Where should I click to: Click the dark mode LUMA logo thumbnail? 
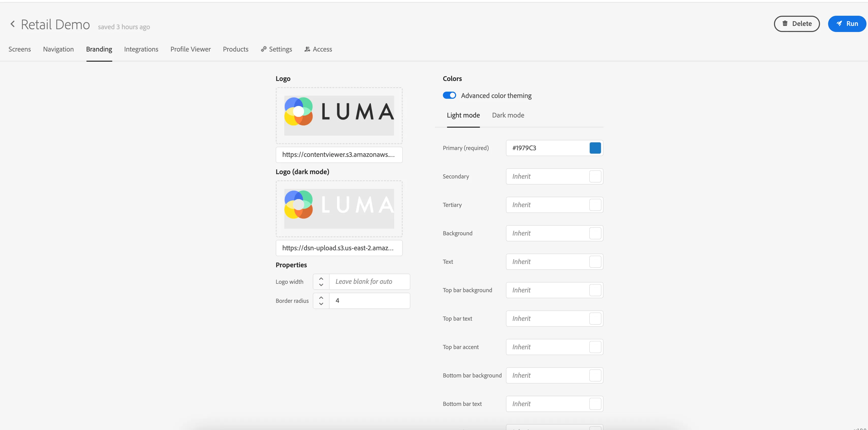pyautogui.click(x=339, y=209)
